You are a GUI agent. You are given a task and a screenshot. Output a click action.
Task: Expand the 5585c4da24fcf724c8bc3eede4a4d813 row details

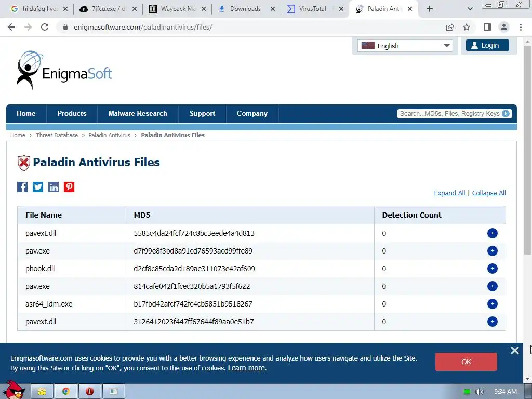[493, 233]
